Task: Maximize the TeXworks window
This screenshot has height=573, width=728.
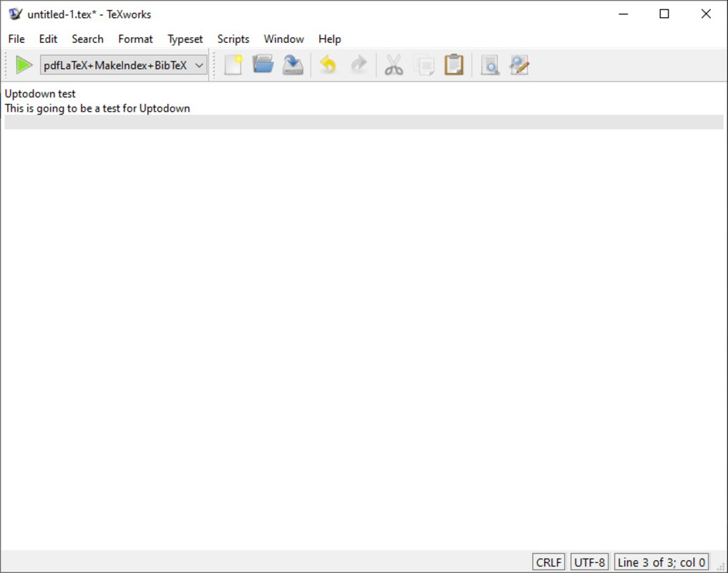Action: (x=664, y=14)
